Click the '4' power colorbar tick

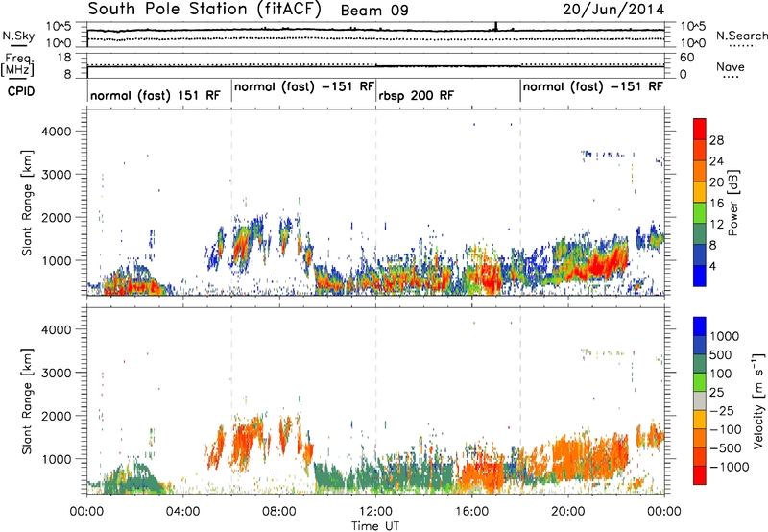click(712, 266)
